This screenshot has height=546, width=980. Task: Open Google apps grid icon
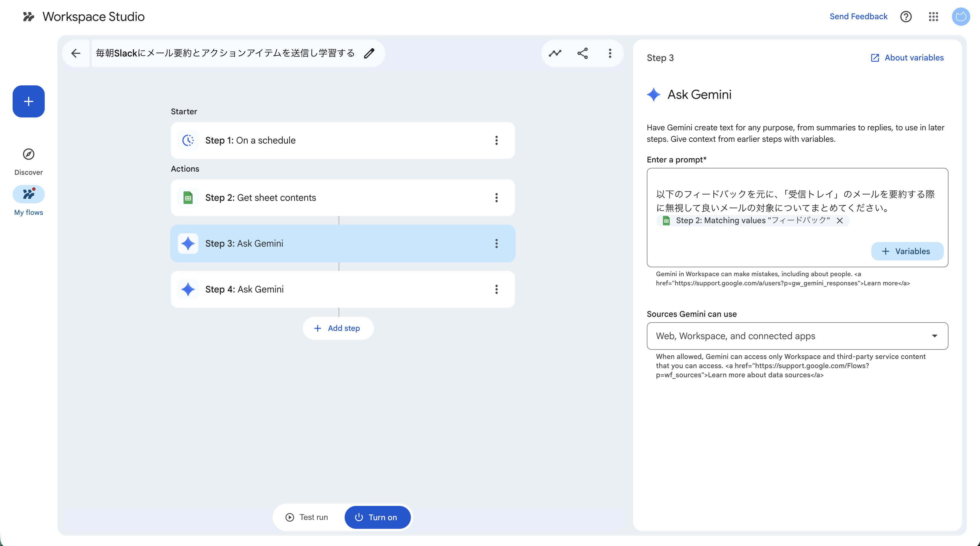coord(933,16)
